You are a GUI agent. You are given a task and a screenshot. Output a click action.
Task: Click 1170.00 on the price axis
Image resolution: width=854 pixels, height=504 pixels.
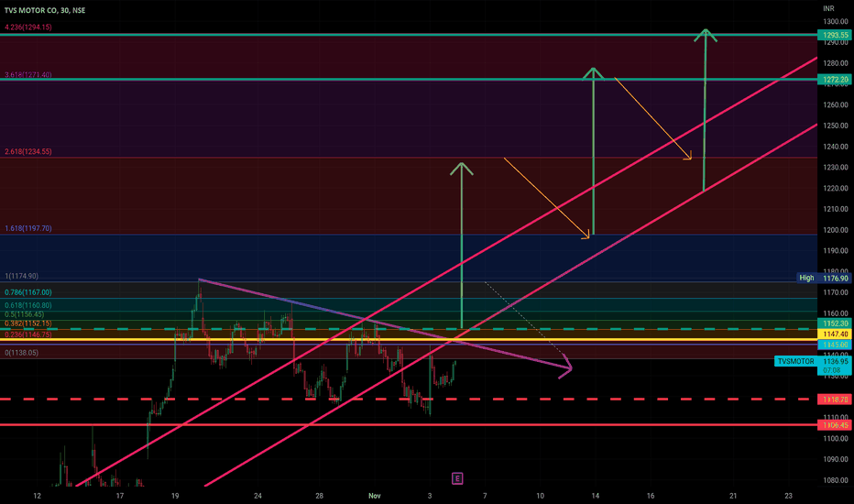pyautogui.click(x=836, y=292)
